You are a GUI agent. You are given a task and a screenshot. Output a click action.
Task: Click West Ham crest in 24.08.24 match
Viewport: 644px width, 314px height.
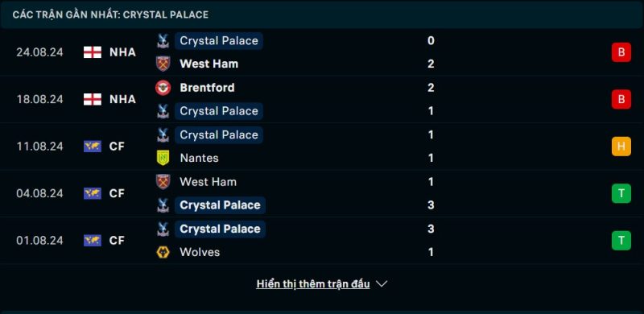(163, 64)
